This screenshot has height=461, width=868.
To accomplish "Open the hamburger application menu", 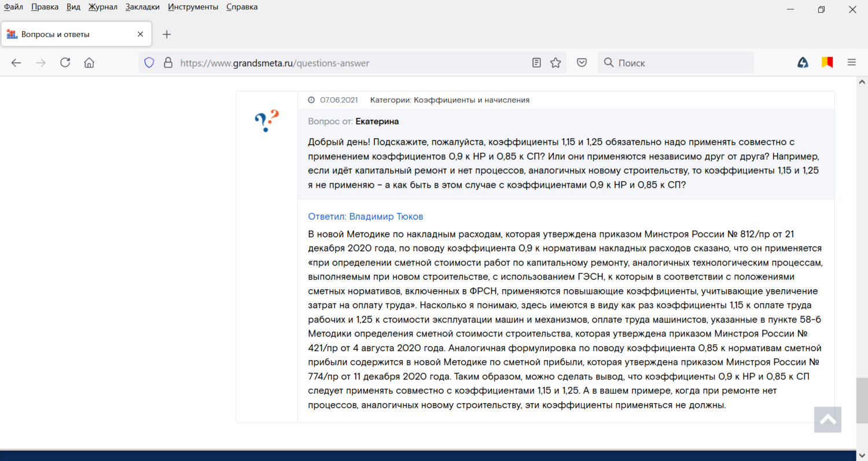I will pyautogui.click(x=851, y=63).
